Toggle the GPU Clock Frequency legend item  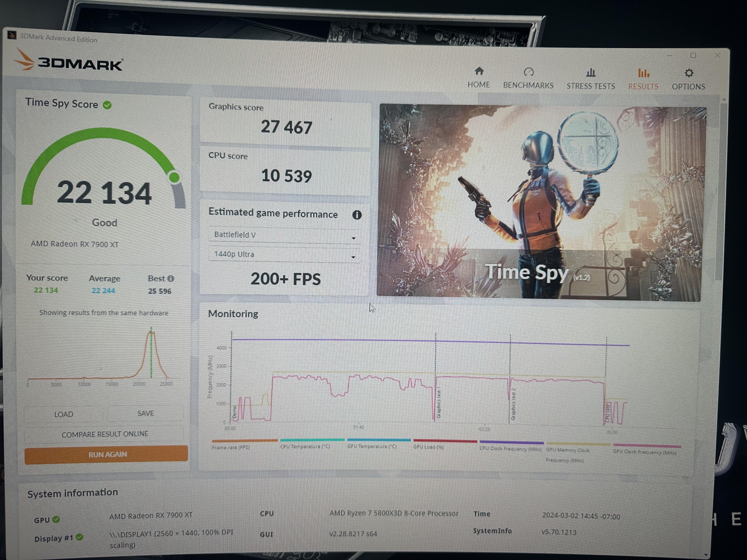point(647,450)
